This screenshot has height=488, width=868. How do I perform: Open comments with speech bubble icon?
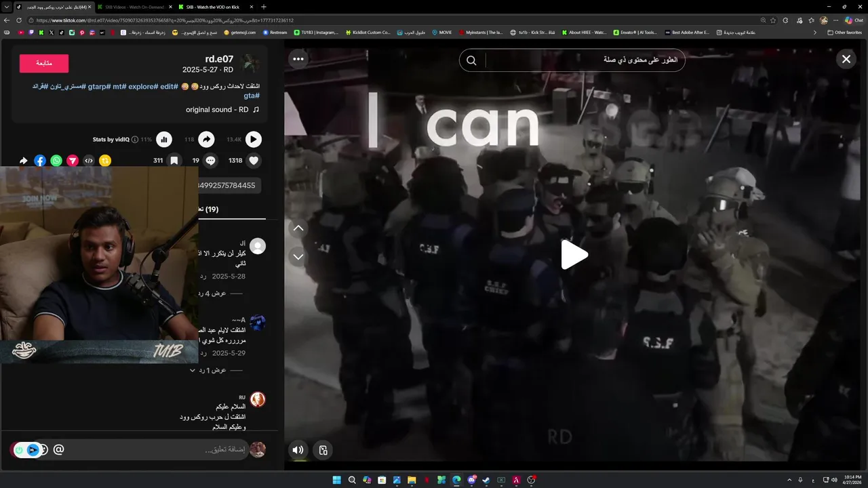[x=210, y=161]
